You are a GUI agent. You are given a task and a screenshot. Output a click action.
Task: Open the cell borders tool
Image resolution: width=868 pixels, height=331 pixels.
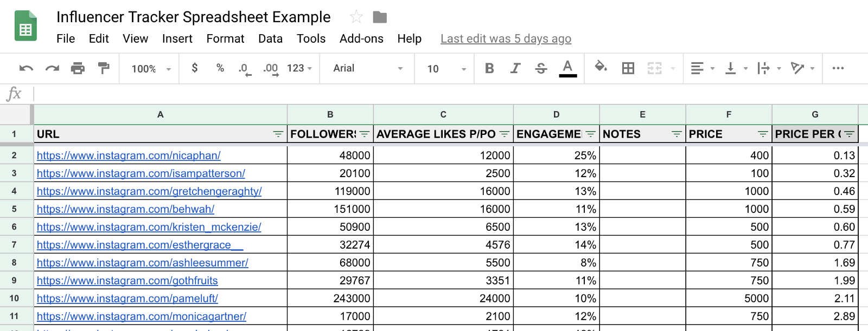tap(628, 68)
